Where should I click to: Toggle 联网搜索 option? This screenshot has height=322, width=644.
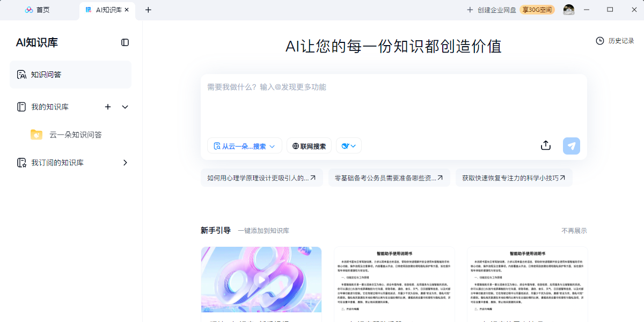point(309,146)
